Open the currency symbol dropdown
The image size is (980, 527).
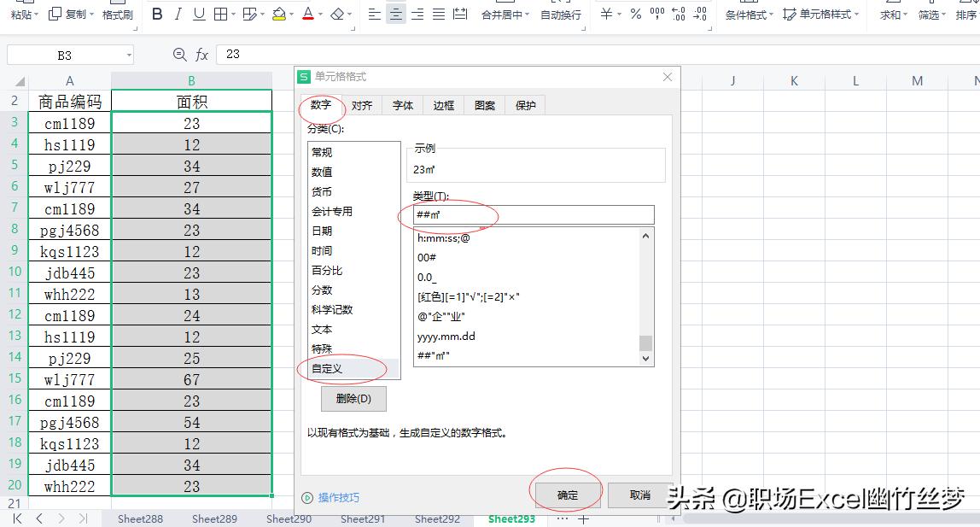point(617,15)
